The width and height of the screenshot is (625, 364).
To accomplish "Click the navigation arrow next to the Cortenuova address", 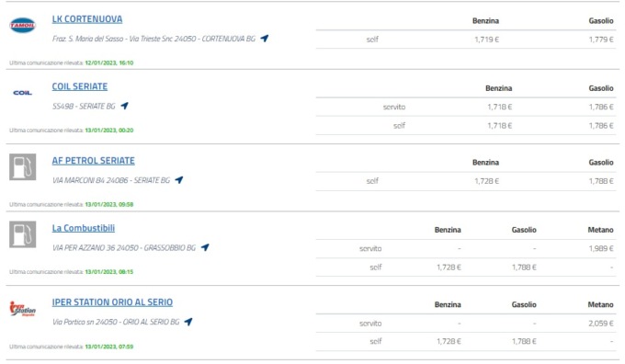I will pos(265,39).
